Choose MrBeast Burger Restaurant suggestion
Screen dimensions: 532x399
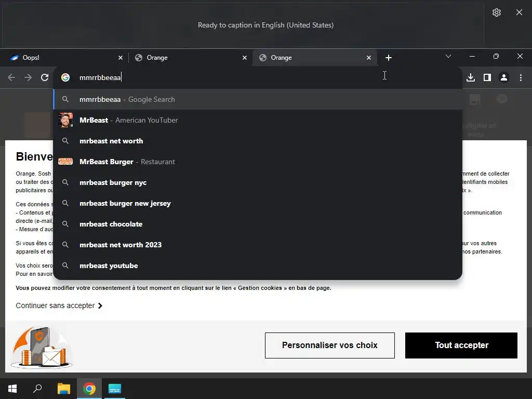[x=258, y=162]
